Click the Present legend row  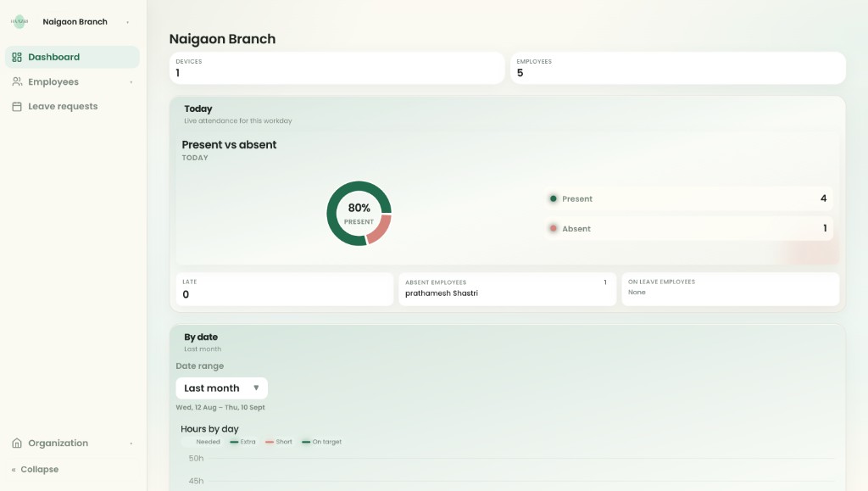click(x=688, y=198)
